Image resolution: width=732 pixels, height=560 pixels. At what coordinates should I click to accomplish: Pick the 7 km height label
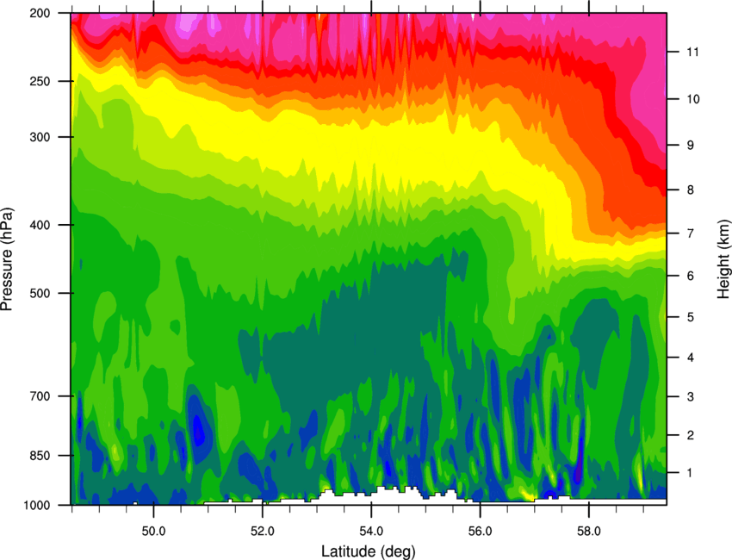click(691, 233)
